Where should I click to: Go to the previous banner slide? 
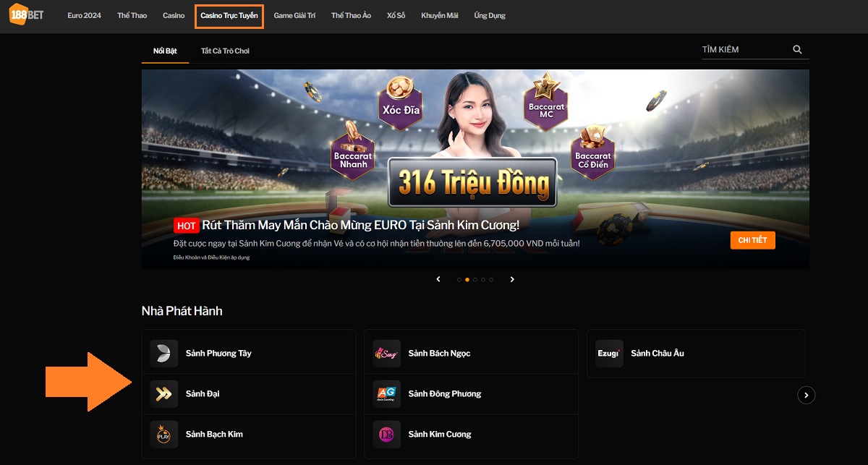(438, 279)
